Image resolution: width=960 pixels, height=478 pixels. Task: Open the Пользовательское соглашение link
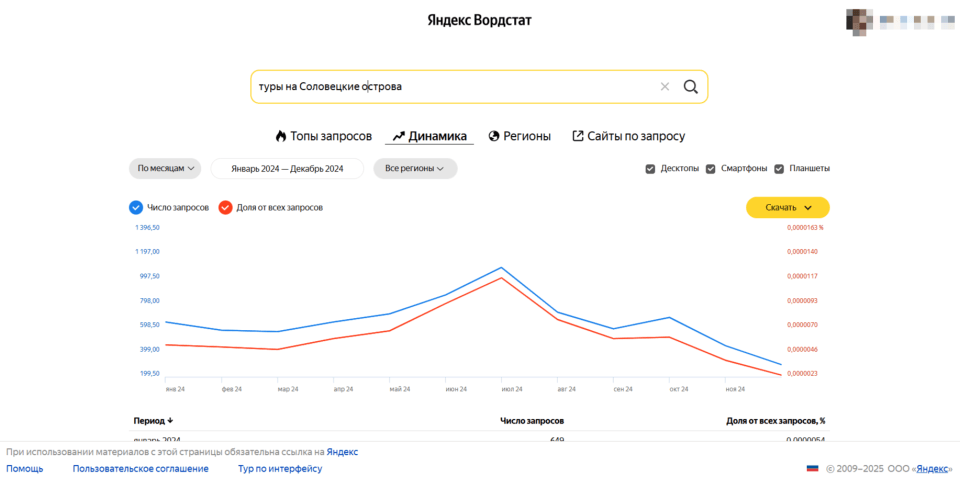(141, 468)
